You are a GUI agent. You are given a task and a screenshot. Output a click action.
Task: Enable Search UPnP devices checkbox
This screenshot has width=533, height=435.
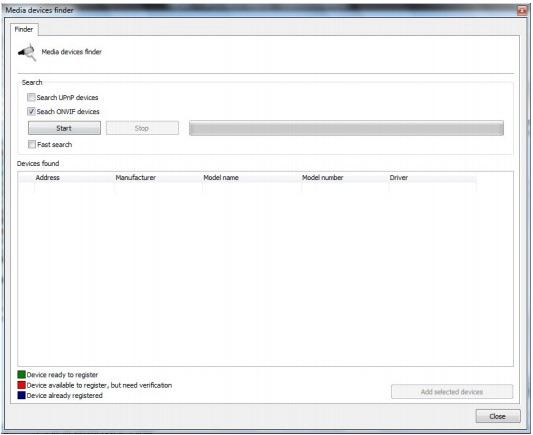click(x=31, y=98)
